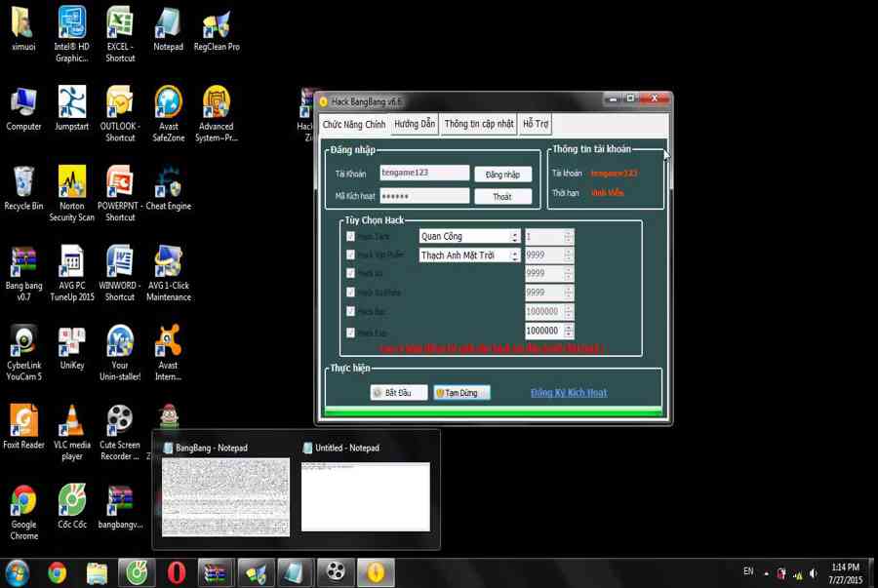Open Foxit Reader from the desktop
The image size is (878, 588).
23,421
